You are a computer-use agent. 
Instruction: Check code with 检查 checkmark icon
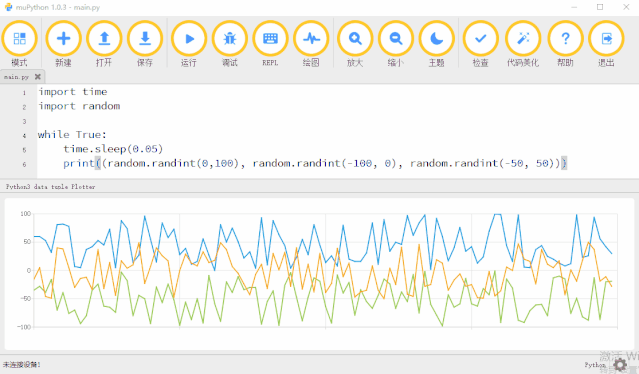pos(480,39)
